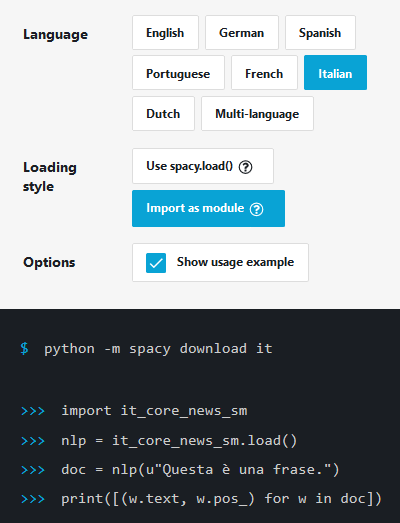Viewport: 400px width, 523px height.
Task: Click the 'nlp = it_core_news_sm.load()' line
Action: pos(179,441)
